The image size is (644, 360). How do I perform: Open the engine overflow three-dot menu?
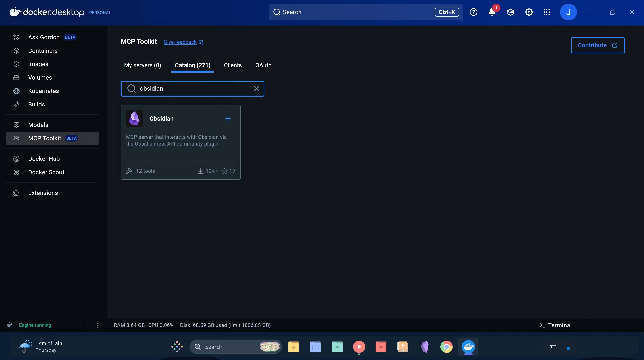98,325
